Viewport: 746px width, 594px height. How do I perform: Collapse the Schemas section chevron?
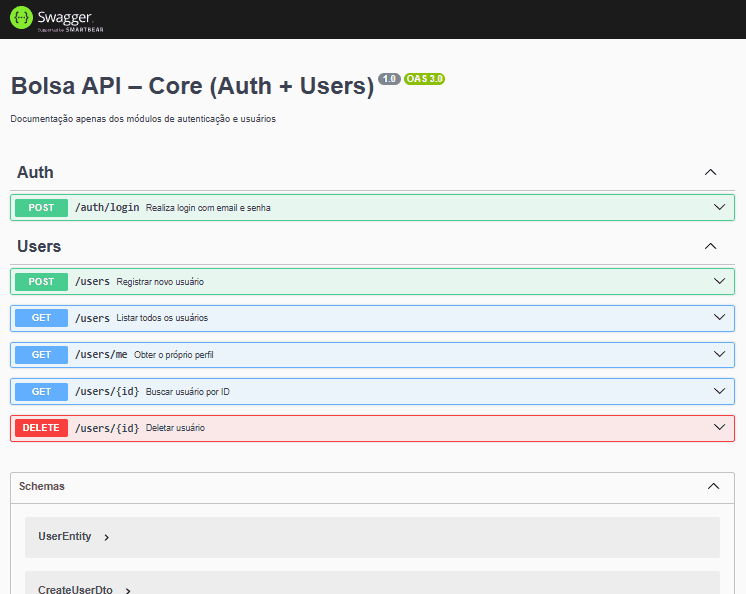click(713, 486)
